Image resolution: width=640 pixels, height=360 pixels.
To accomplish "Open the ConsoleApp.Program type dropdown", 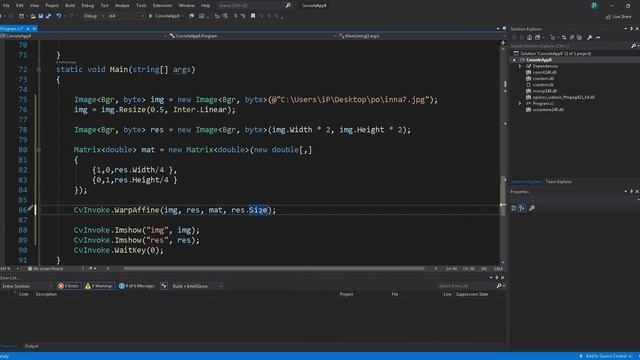I will (252, 36).
